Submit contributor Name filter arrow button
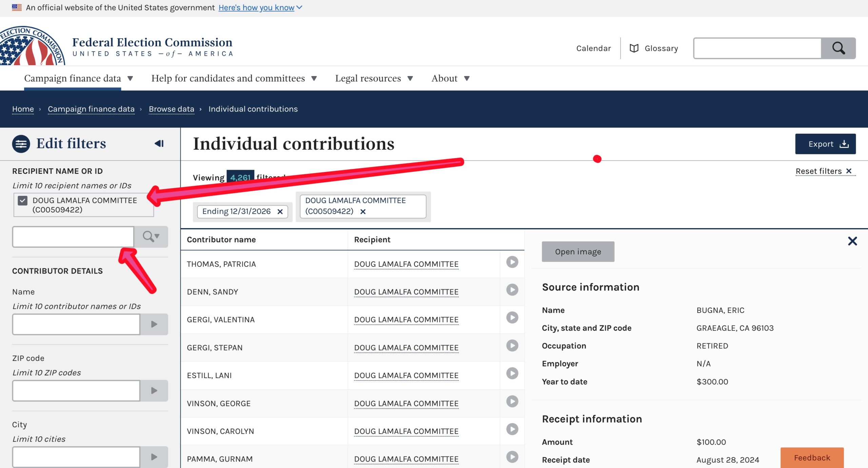The width and height of the screenshot is (868, 468). 154,324
